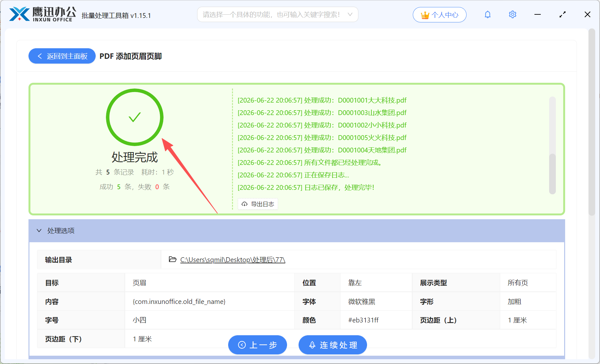Viewport: 600px width, 364px height.
Task: Click the 页眉 target value cell
Action: click(x=210, y=283)
